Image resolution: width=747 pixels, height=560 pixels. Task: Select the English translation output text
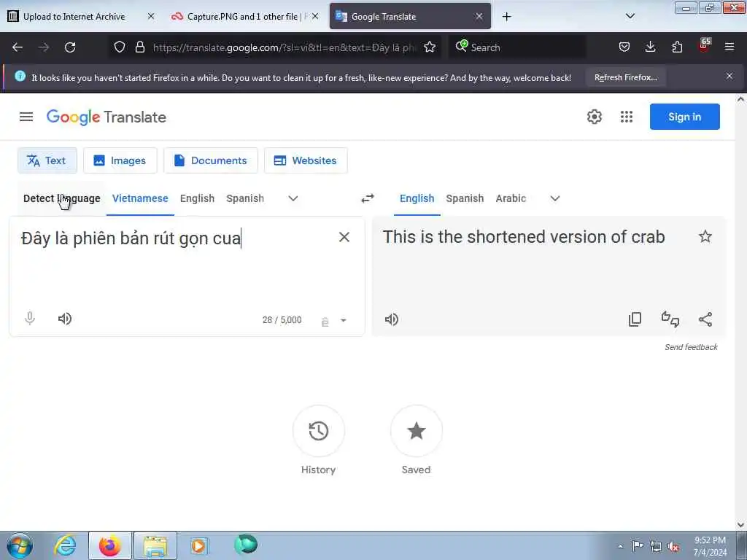tap(524, 237)
